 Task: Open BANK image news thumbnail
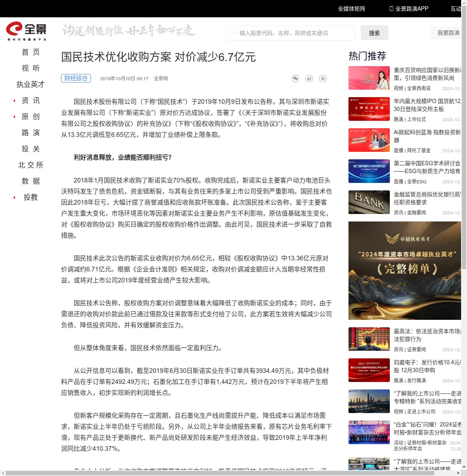tap(369, 202)
